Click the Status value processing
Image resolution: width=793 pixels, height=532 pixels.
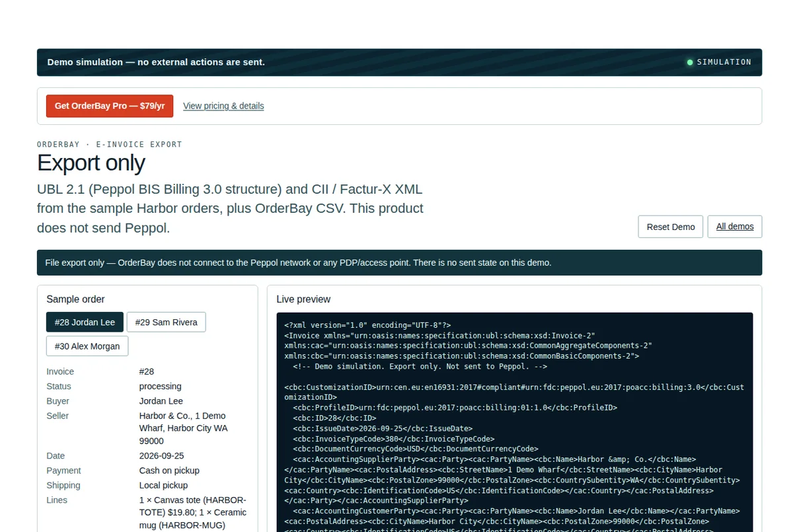(x=160, y=386)
